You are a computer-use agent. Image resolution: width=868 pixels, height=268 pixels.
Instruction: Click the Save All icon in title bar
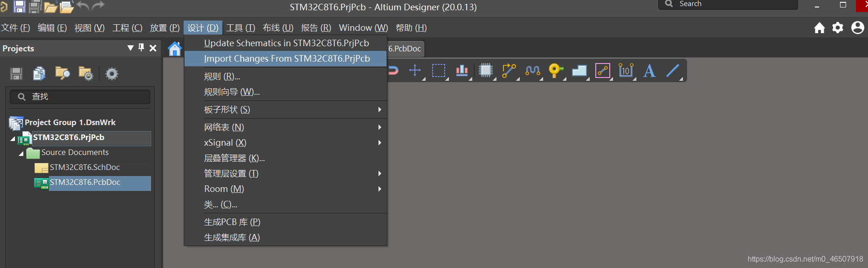[35, 6]
